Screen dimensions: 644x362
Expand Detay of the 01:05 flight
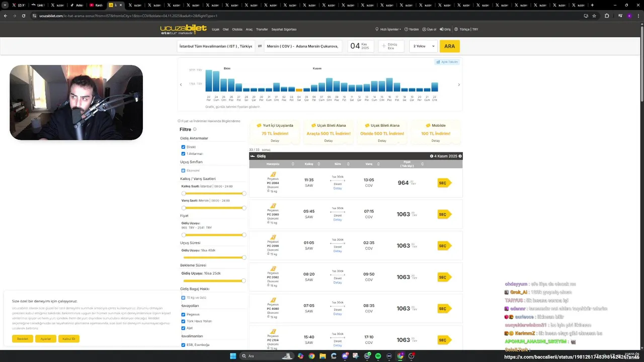pyautogui.click(x=338, y=251)
